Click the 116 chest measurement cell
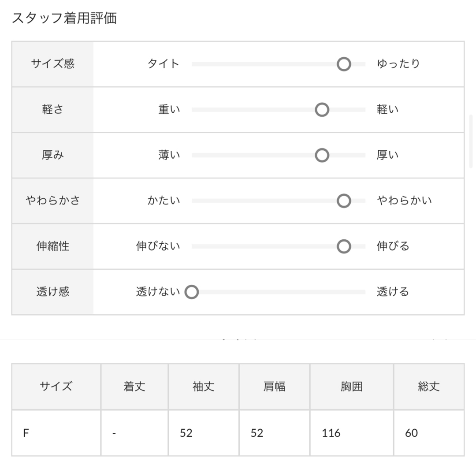 click(352, 433)
